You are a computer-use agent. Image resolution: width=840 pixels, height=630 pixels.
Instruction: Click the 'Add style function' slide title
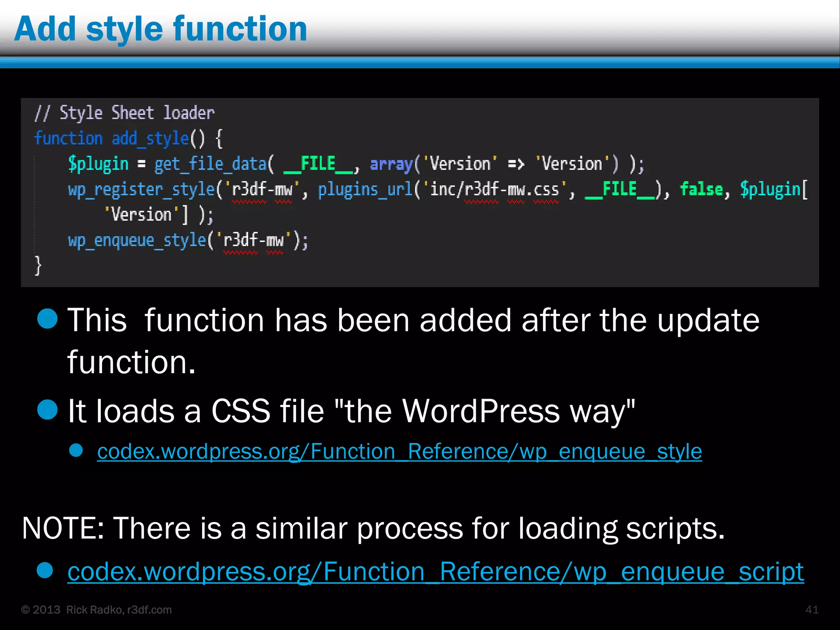(161, 29)
